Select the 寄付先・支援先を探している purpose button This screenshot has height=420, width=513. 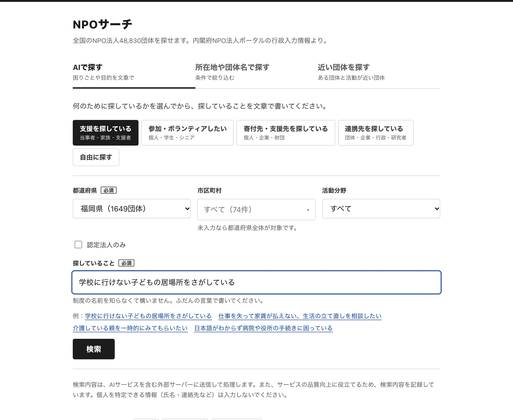click(286, 133)
